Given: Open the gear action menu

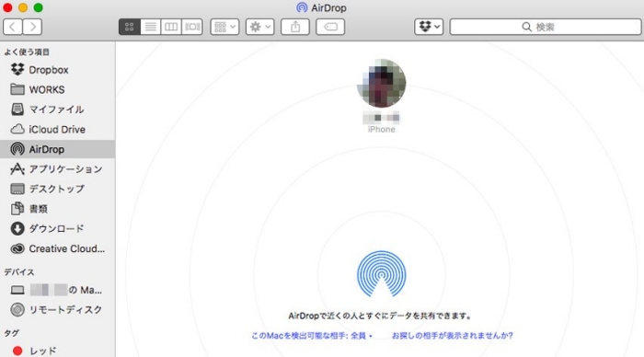Looking at the screenshot, I should coord(260,27).
